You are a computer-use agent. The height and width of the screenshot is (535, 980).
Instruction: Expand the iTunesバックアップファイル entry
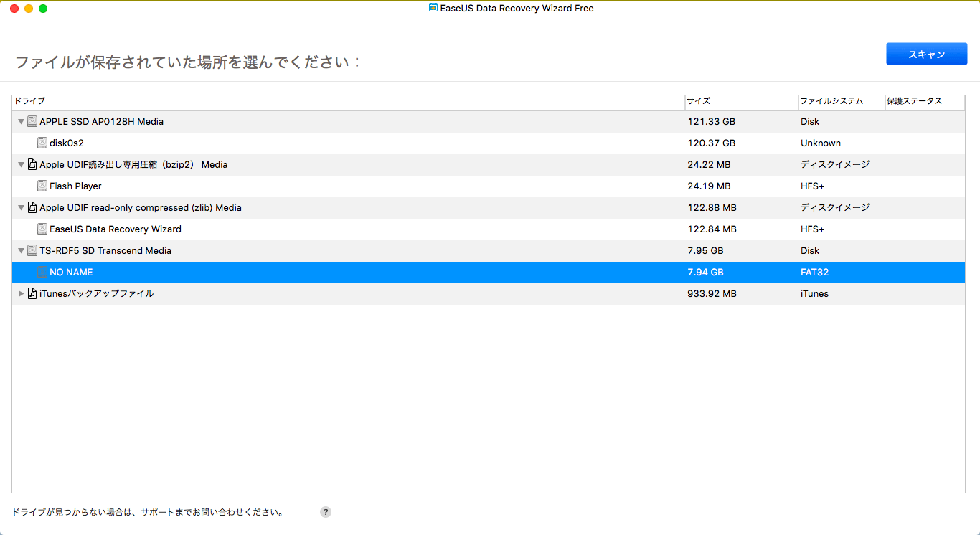point(21,294)
